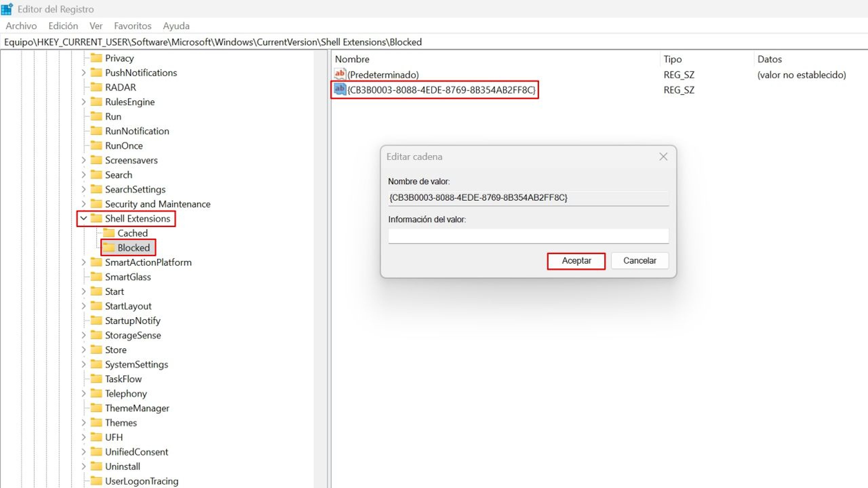Click the Información del valor field
The image size is (868, 488).
point(528,236)
